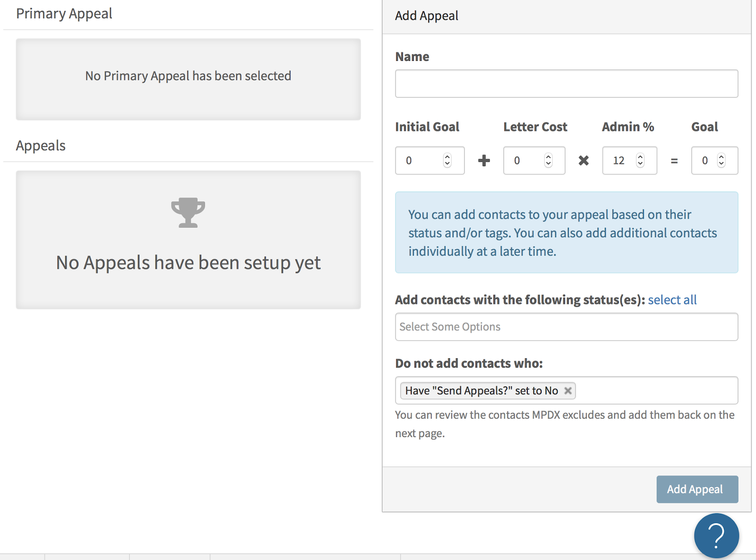Click the Admin % stepper arrows
The width and height of the screenshot is (756, 560).
click(x=640, y=161)
